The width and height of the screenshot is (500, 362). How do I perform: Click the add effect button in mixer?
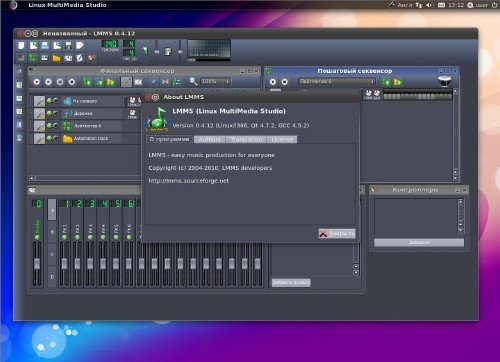(291, 283)
